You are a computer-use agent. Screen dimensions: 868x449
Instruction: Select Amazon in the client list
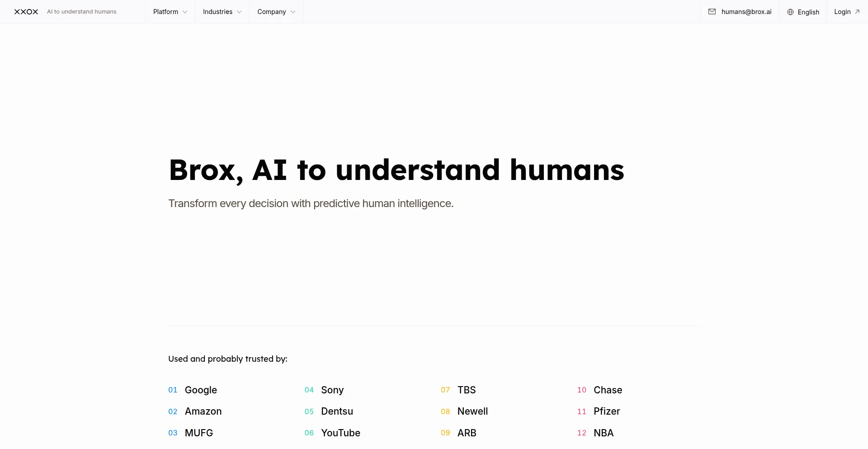pos(203,411)
